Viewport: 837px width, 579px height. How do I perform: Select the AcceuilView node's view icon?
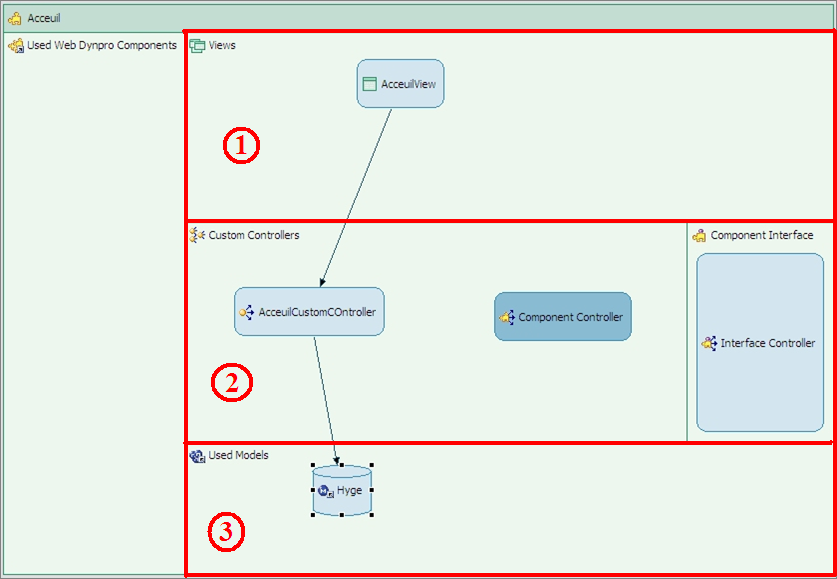coord(370,85)
